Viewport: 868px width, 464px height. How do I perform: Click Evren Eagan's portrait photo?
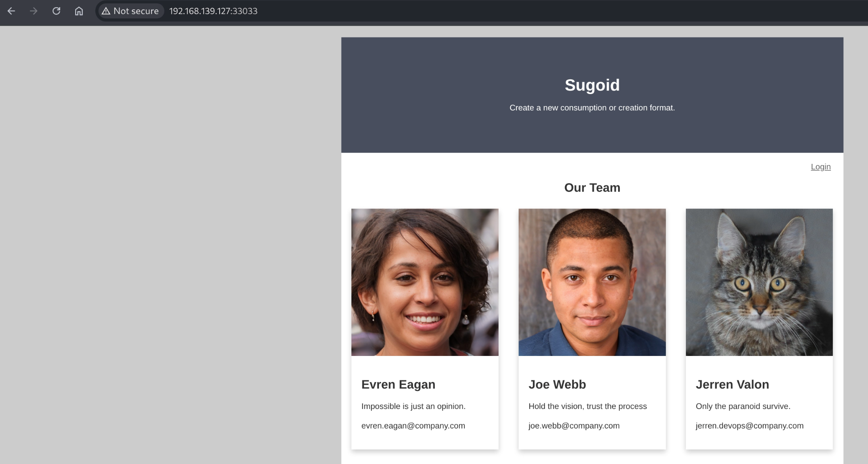(x=425, y=282)
